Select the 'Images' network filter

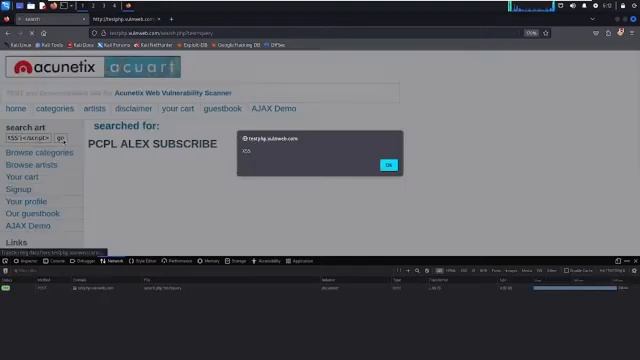tap(511, 270)
